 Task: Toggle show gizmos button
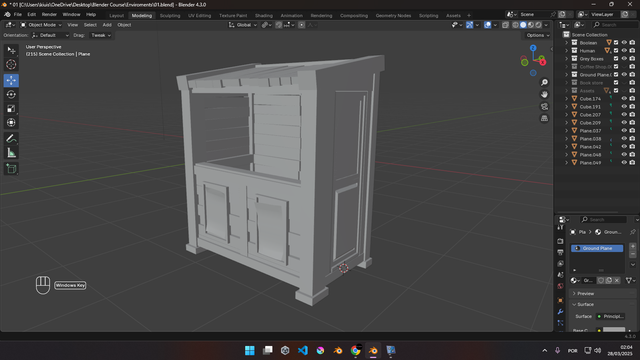pyautogui.click(x=469, y=25)
